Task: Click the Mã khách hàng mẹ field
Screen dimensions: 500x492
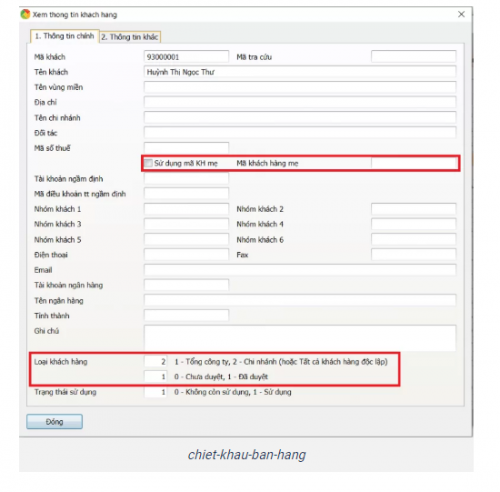Action: tap(414, 163)
